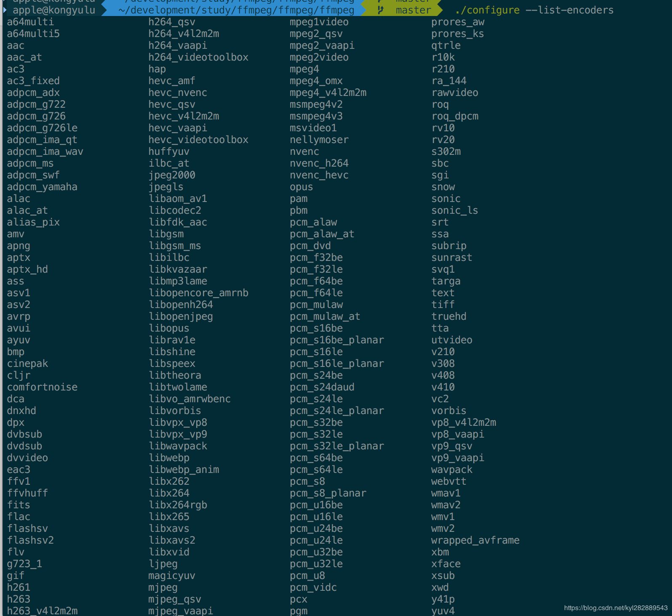Screen dimensions: 672x616
Task: Click the 'ffvhuff' encoder entry
Action: pos(27,493)
